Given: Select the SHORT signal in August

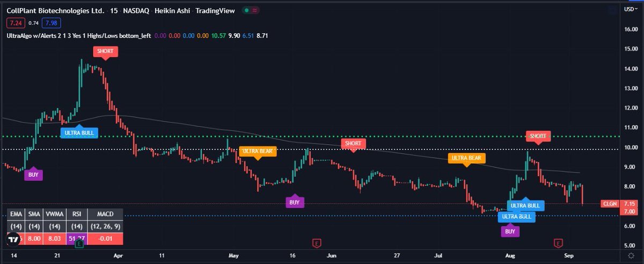Looking at the screenshot, I should point(538,137).
